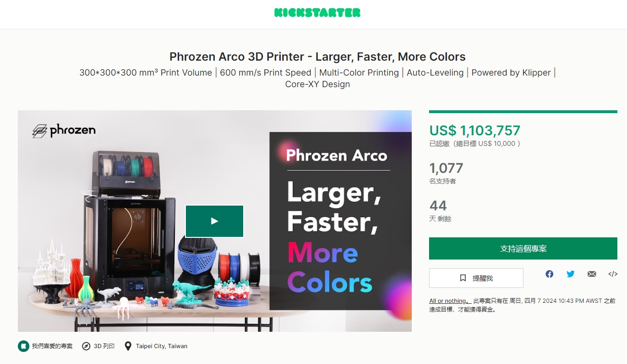Click the Kickstarter logo at top

[317, 13]
